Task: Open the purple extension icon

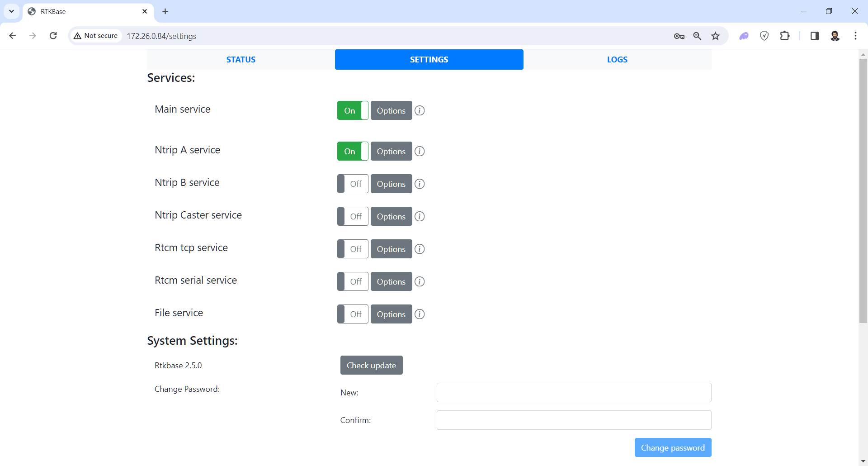Action: click(x=744, y=36)
